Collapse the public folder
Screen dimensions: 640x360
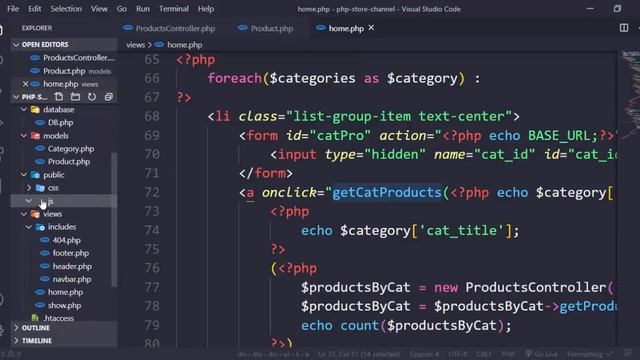[x=24, y=175]
